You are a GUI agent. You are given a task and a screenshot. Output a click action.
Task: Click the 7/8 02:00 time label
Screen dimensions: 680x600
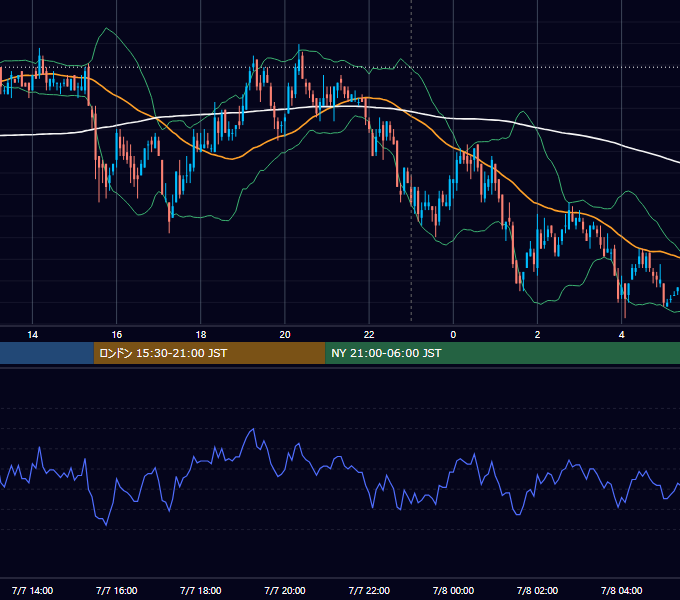(537, 590)
